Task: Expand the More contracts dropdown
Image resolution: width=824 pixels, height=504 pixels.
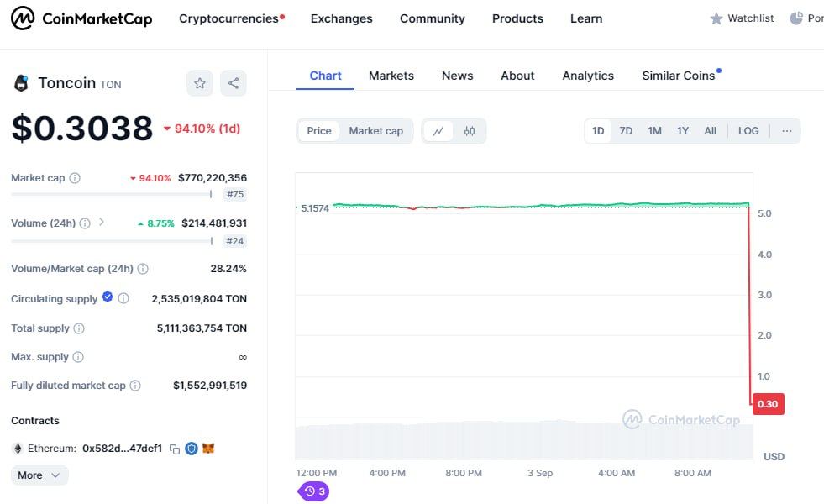Action: point(39,475)
